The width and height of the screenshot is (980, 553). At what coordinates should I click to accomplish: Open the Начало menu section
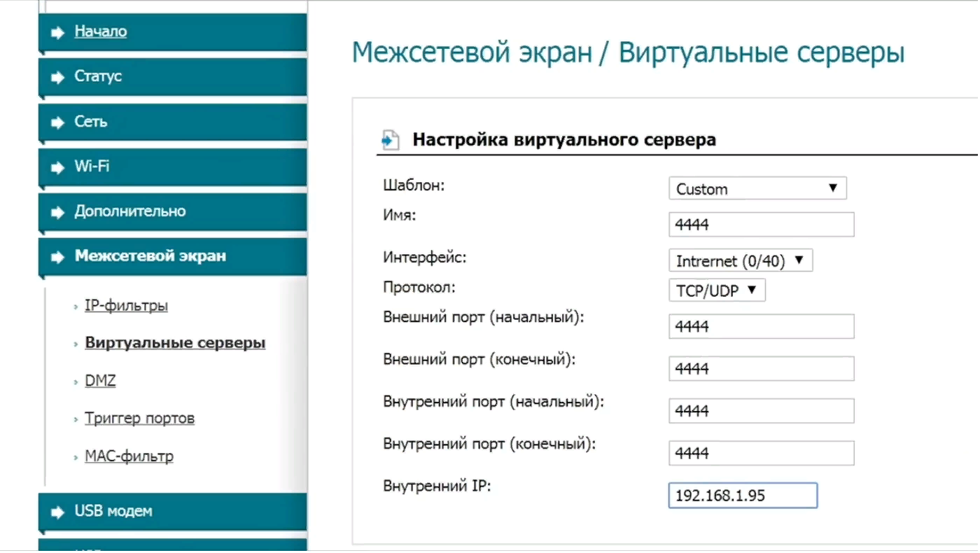click(x=172, y=32)
